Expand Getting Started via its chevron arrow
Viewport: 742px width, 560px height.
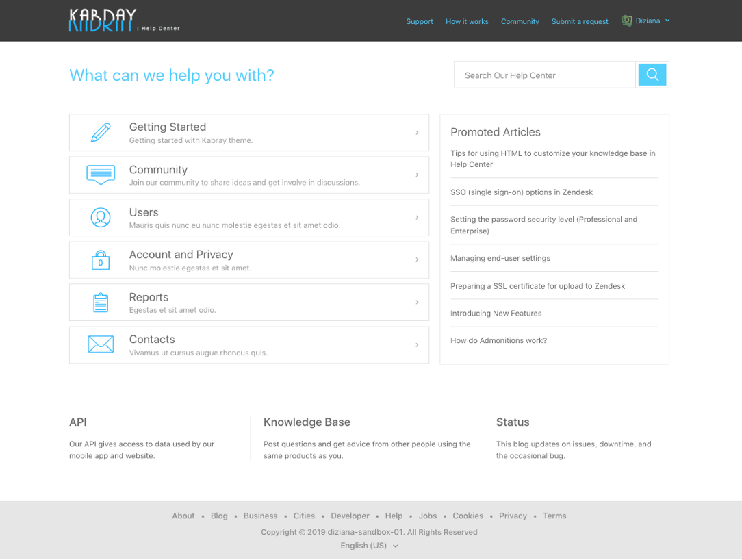pos(417,133)
